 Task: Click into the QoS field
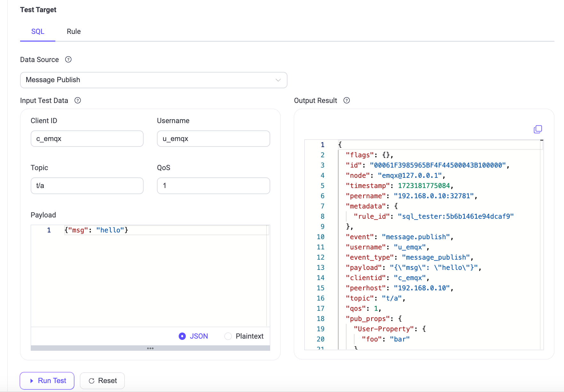pos(213,186)
